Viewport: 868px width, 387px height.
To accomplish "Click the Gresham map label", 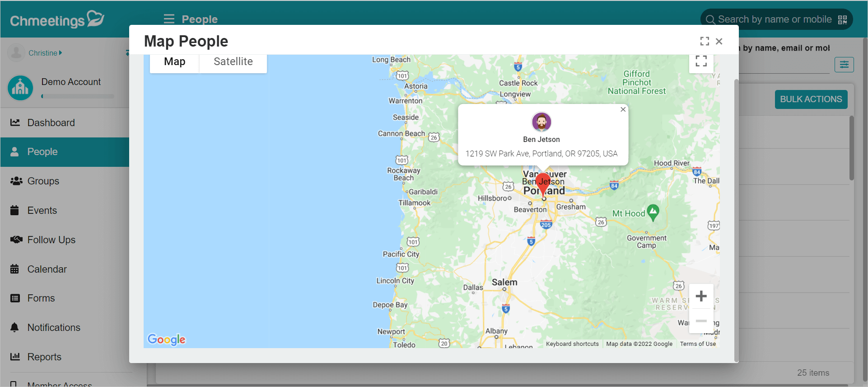I will pos(571,207).
